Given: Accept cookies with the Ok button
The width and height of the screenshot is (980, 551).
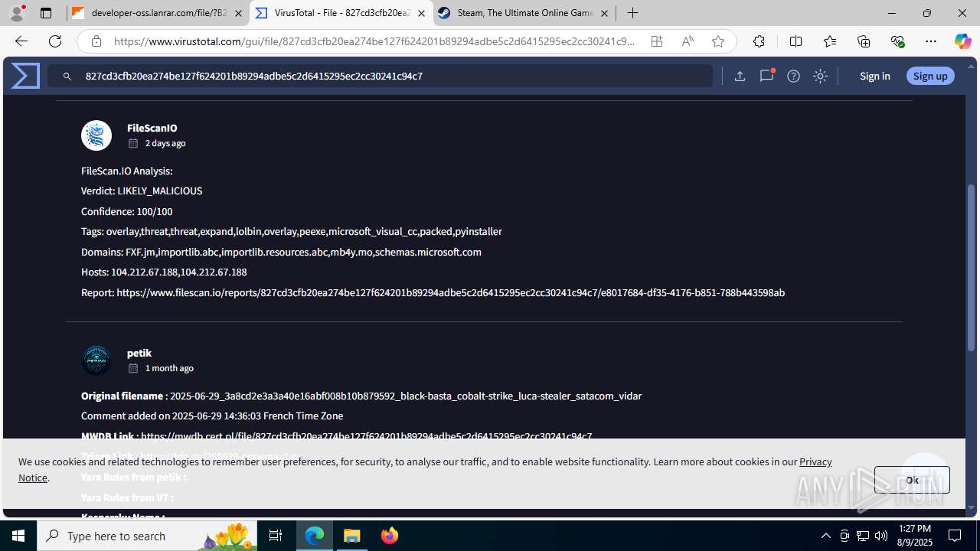Looking at the screenshot, I should click(912, 480).
